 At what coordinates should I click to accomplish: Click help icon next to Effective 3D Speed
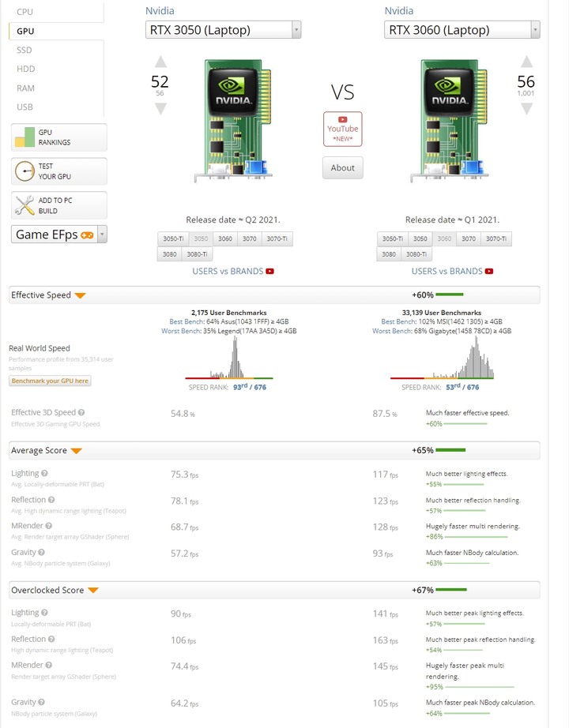coord(81,412)
